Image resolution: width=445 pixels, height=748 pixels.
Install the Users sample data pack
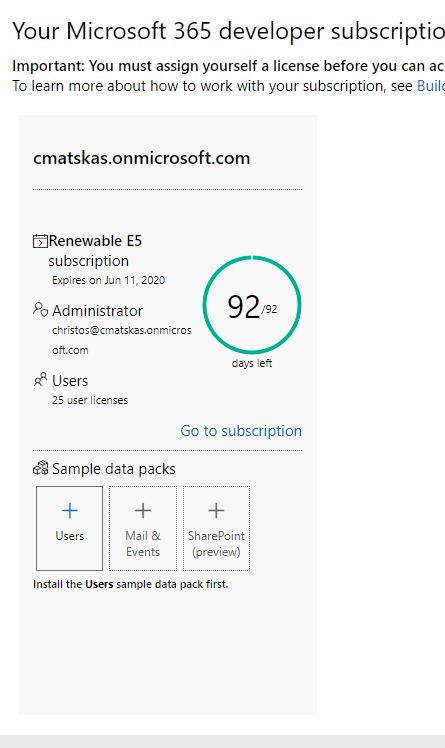coord(70,528)
